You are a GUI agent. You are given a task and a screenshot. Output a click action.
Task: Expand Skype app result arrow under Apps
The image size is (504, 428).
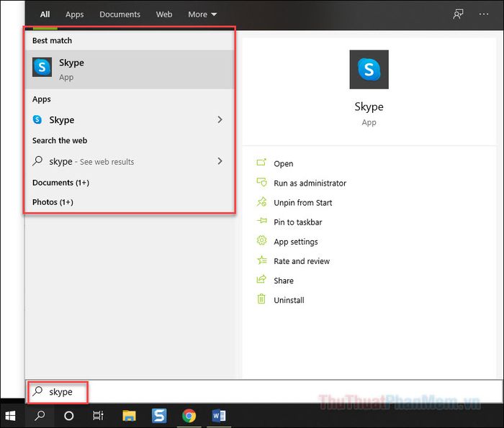tap(220, 120)
